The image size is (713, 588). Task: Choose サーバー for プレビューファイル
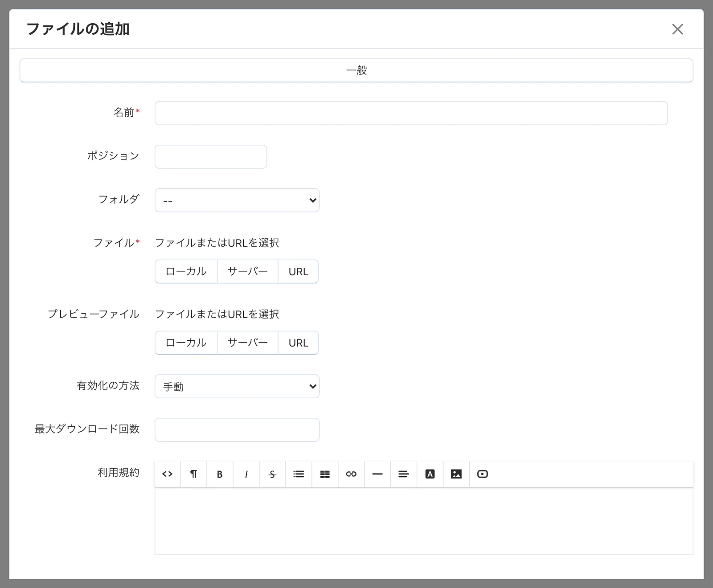tap(248, 343)
